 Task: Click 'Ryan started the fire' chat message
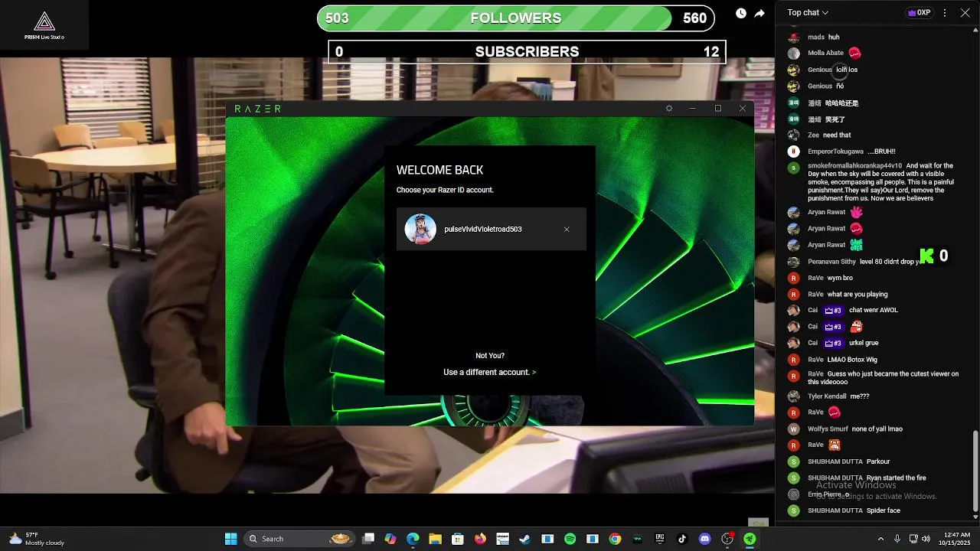pos(896,478)
